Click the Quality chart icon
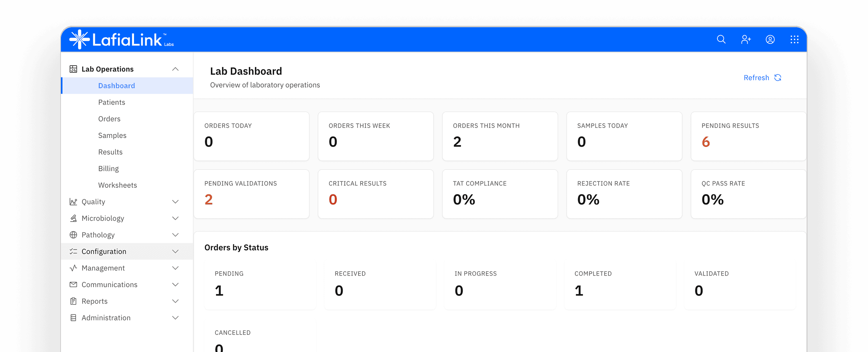Image resolution: width=868 pixels, height=352 pixels. [x=73, y=202]
